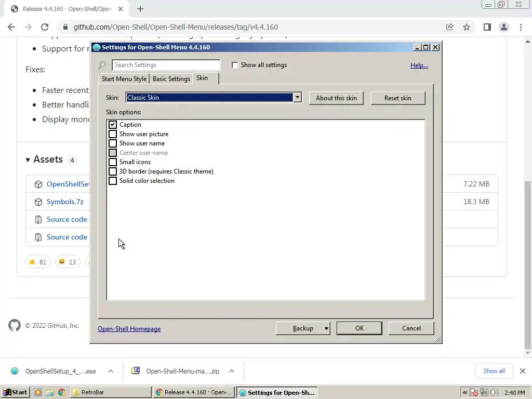Click the page vertical scrollbar thumb
The image size is (532, 399).
coord(528,265)
